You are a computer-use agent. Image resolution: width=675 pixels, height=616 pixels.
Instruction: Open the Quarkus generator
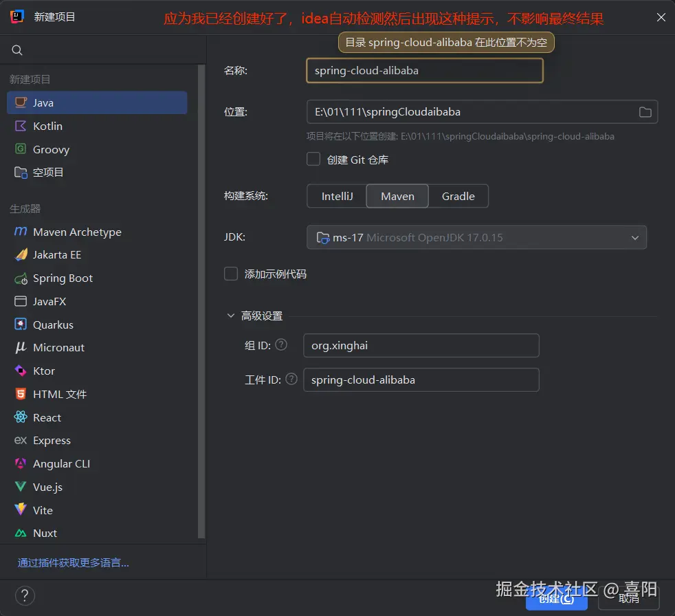coord(97,324)
